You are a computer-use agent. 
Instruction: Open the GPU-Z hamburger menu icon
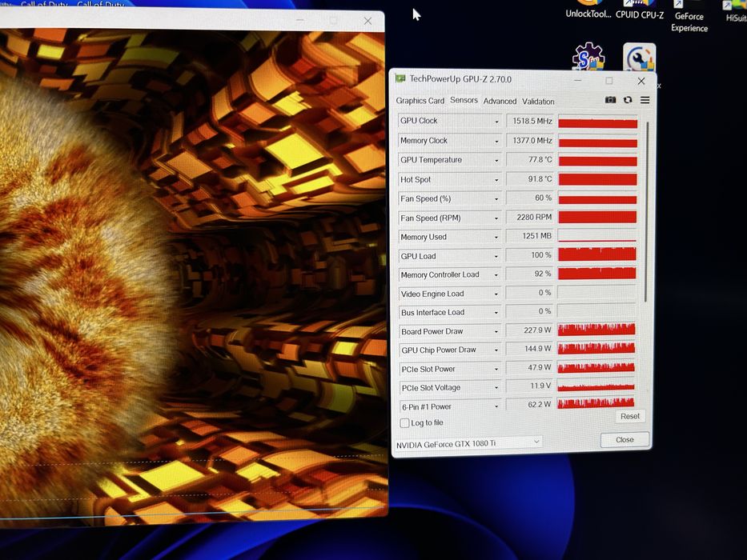[x=645, y=100]
